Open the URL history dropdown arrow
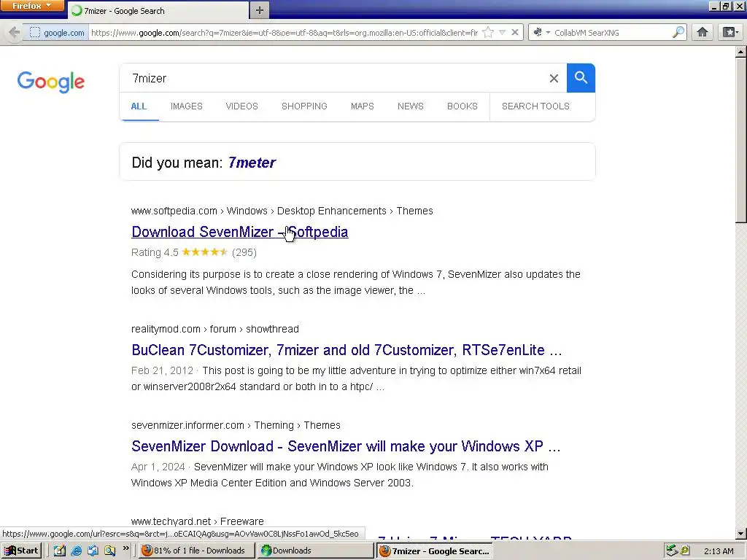This screenshot has height=560, width=747. 502,32
